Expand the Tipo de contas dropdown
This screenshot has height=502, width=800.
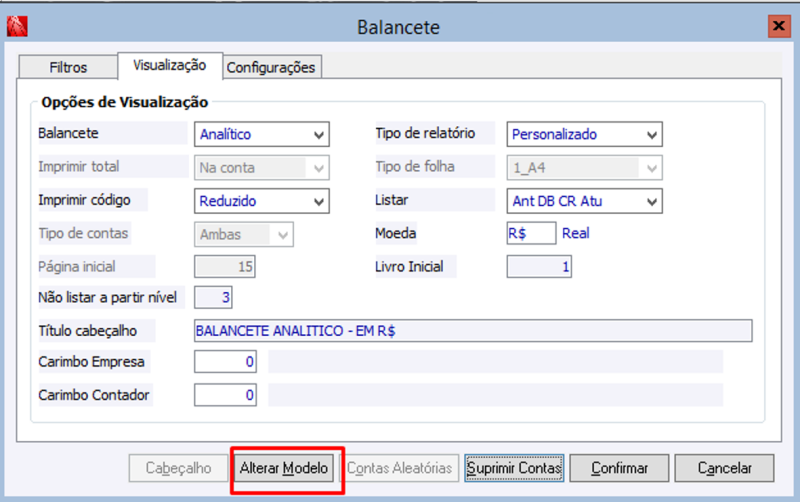(244, 234)
